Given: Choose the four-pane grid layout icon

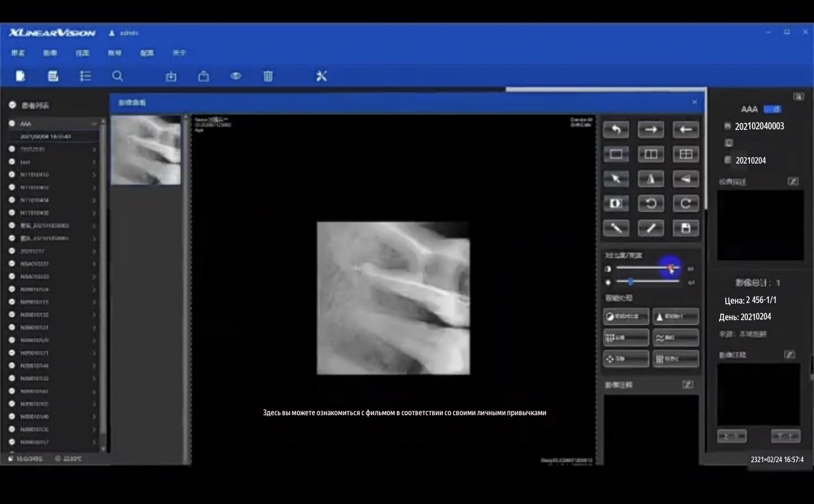Looking at the screenshot, I should [x=685, y=154].
